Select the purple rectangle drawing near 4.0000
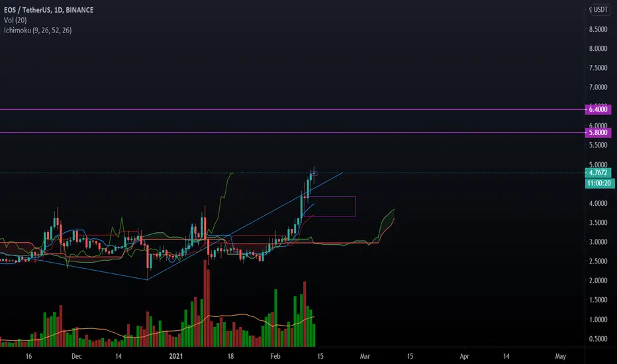Viewport: 617px width, 364px height. (x=330, y=206)
